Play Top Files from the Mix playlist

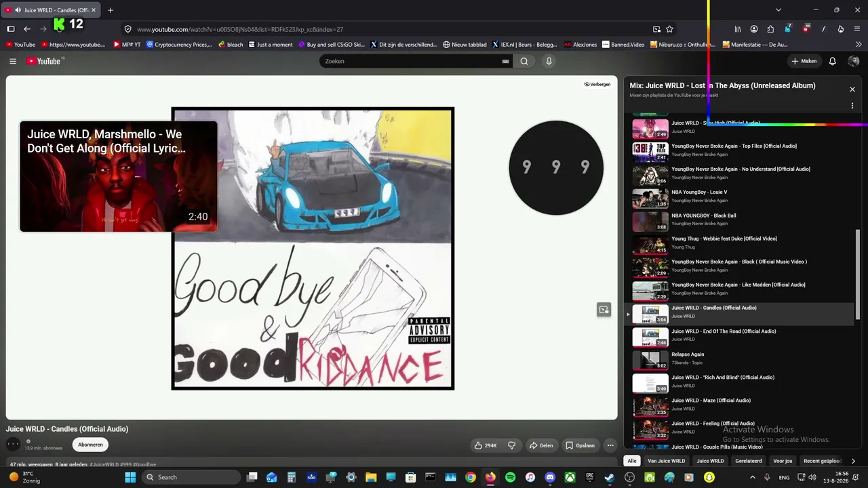[x=739, y=152]
